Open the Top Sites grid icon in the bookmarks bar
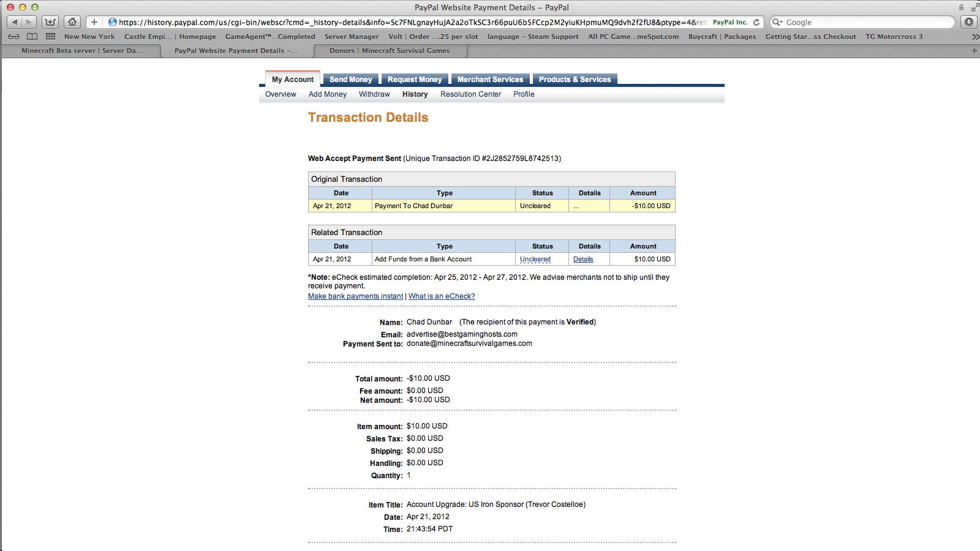This screenshot has width=980, height=551. [x=50, y=37]
